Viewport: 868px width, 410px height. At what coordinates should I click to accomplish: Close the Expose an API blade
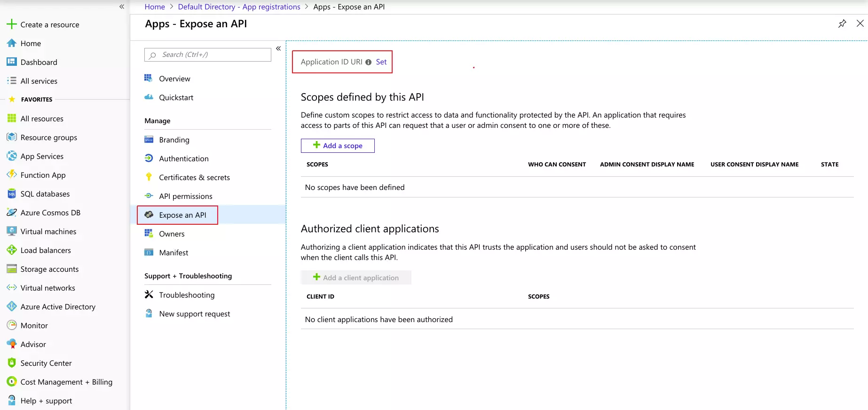coord(860,24)
